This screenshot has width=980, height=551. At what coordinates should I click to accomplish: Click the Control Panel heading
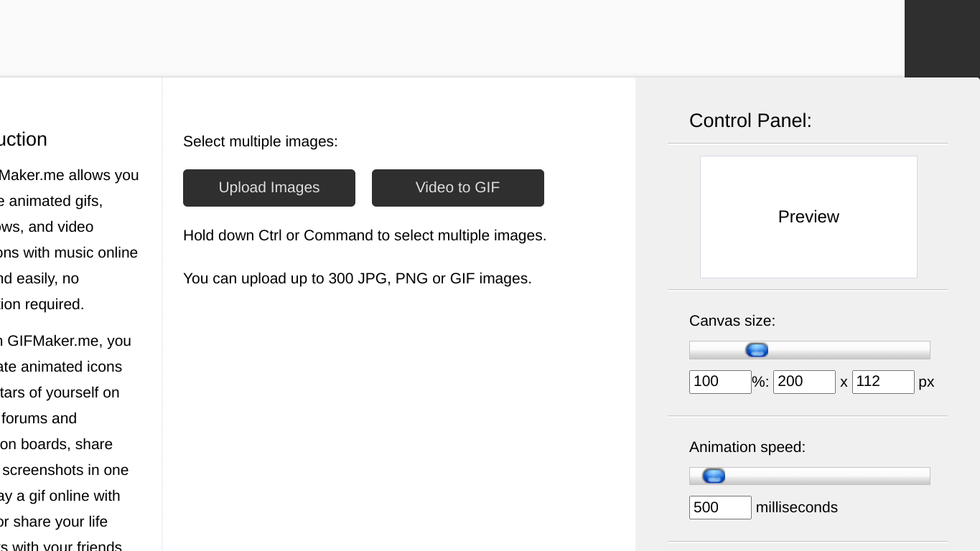point(750,121)
